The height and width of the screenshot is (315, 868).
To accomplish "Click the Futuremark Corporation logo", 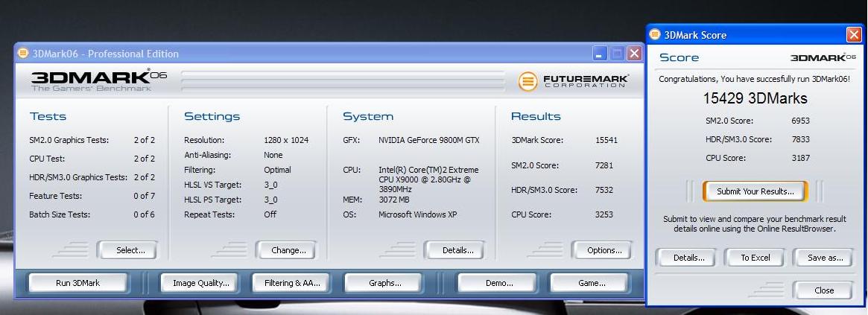I will pyautogui.click(x=573, y=81).
